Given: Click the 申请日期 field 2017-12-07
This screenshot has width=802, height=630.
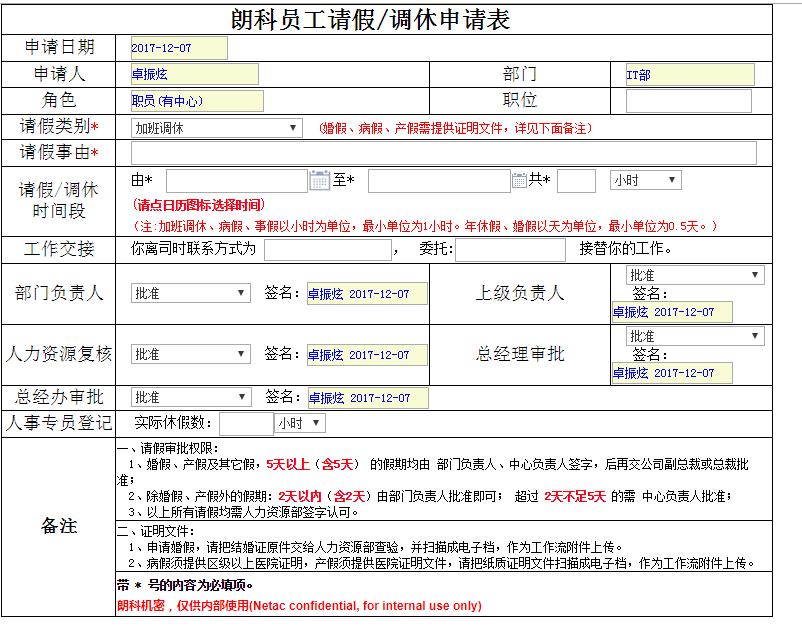Looking at the screenshot, I should (179, 48).
